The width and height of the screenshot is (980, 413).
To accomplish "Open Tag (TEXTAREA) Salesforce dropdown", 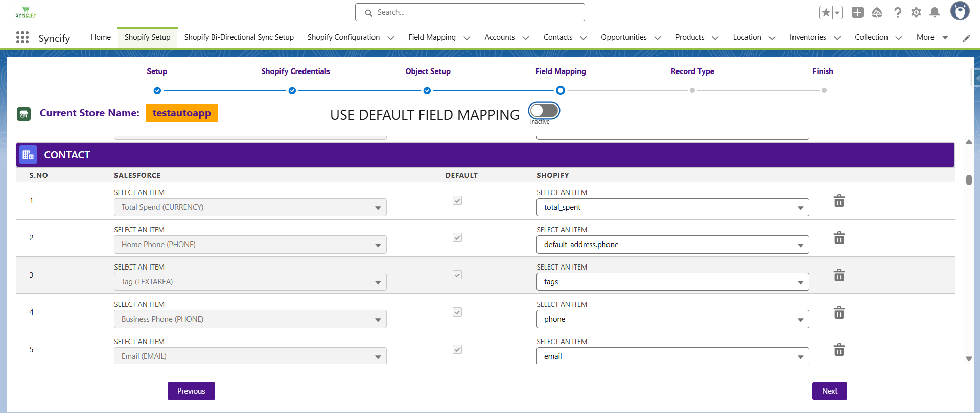I will pyautogui.click(x=250, y=282).
